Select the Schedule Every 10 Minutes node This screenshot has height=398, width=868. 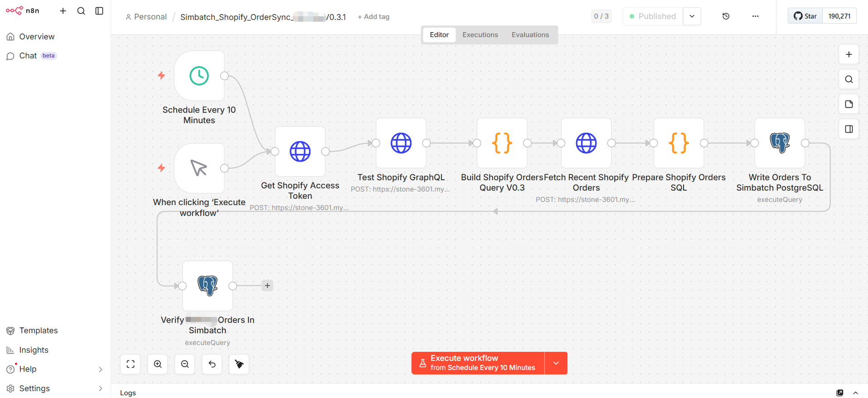tap(199, 76)
